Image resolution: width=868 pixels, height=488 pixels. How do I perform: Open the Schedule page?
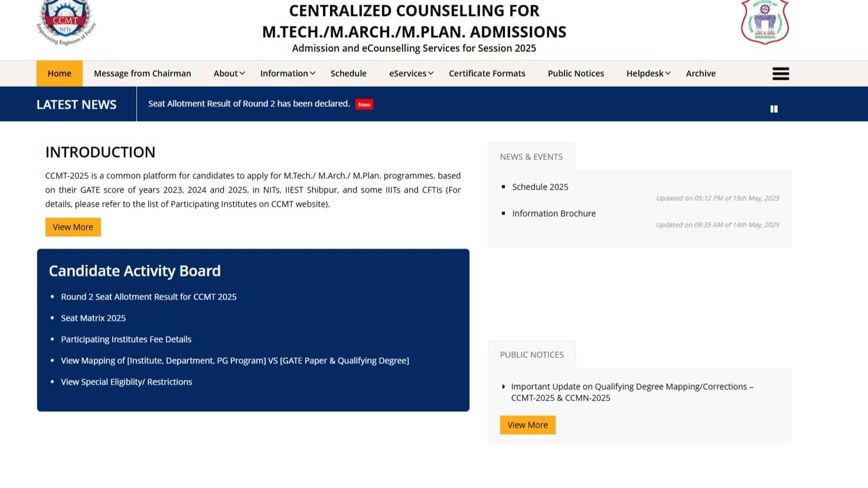tap(348, 73)
